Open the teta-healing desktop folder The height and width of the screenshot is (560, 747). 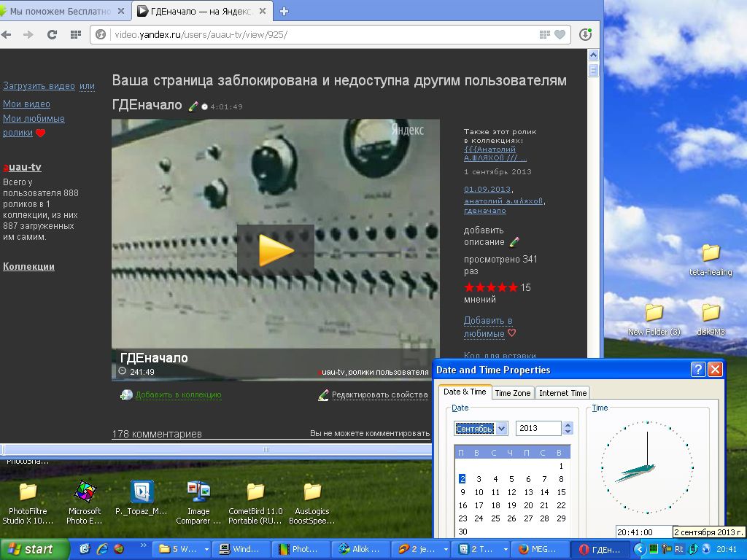[x=711, y=260]
